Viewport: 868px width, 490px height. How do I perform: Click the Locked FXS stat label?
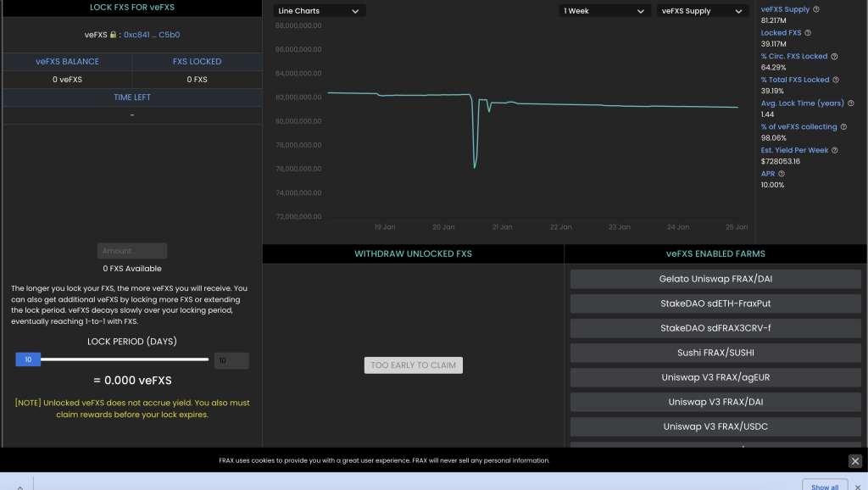[781, 33]
